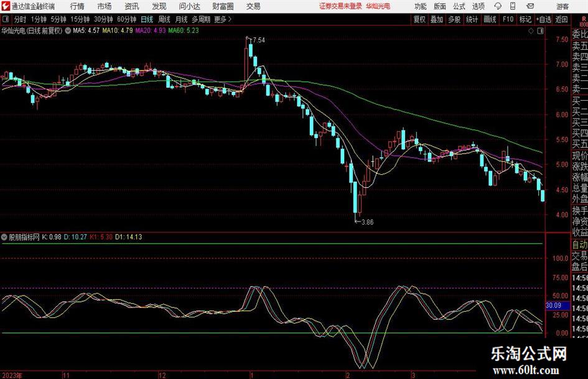The image size is (588, 379).
Task: Click the 2023年 label on the date axis
Action: pyautogui.click(x=12, y=375)
